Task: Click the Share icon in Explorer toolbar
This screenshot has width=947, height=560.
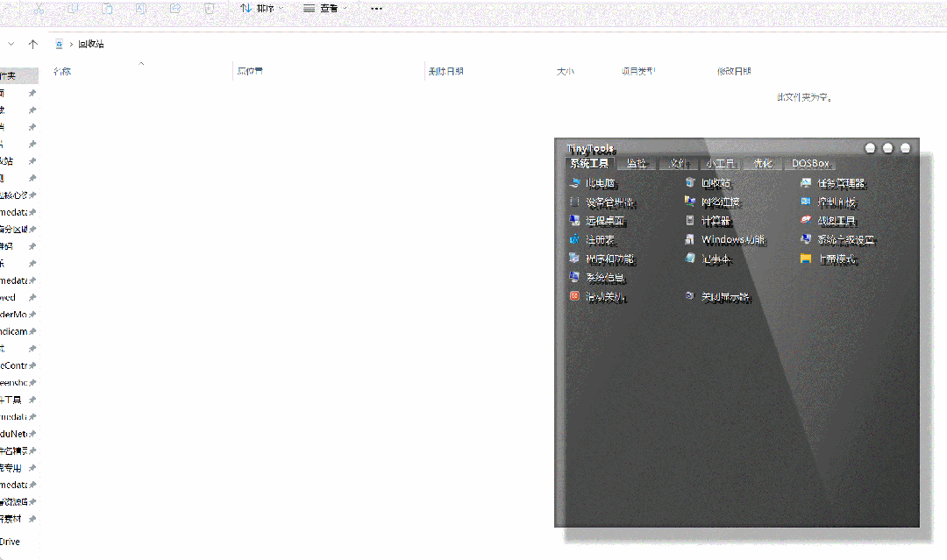Action: [x=175, y=9]
